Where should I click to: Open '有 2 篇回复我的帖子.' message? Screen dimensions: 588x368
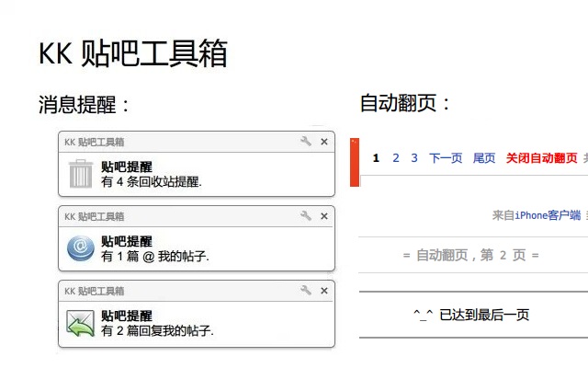point(157,330)
